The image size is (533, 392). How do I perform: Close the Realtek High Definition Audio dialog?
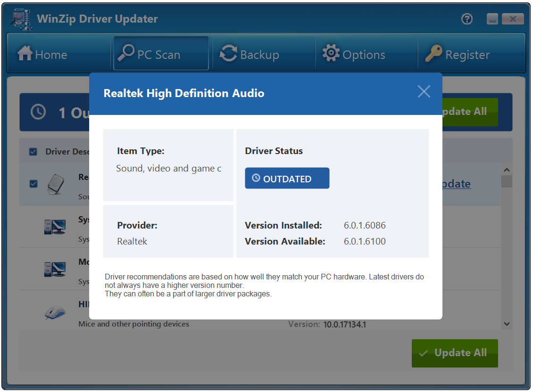424,91
